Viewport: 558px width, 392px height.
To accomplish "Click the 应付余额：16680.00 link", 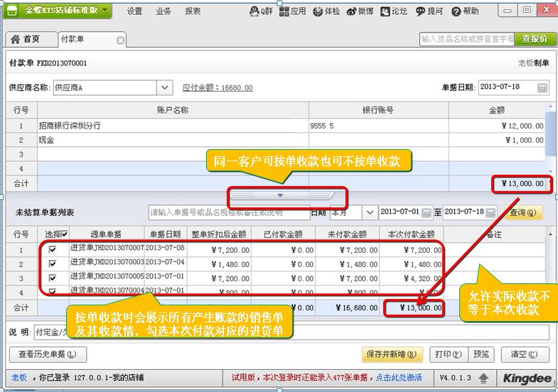I will (218, 88).
